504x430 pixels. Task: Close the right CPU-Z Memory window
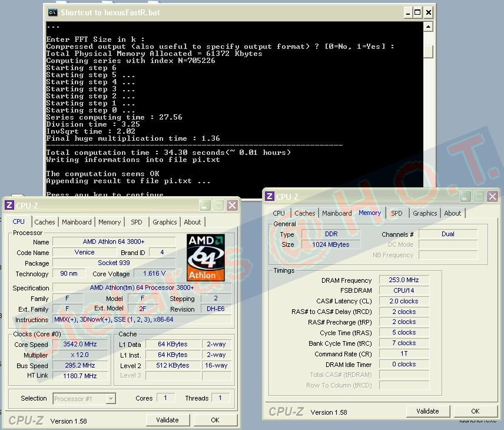point(492,196)
